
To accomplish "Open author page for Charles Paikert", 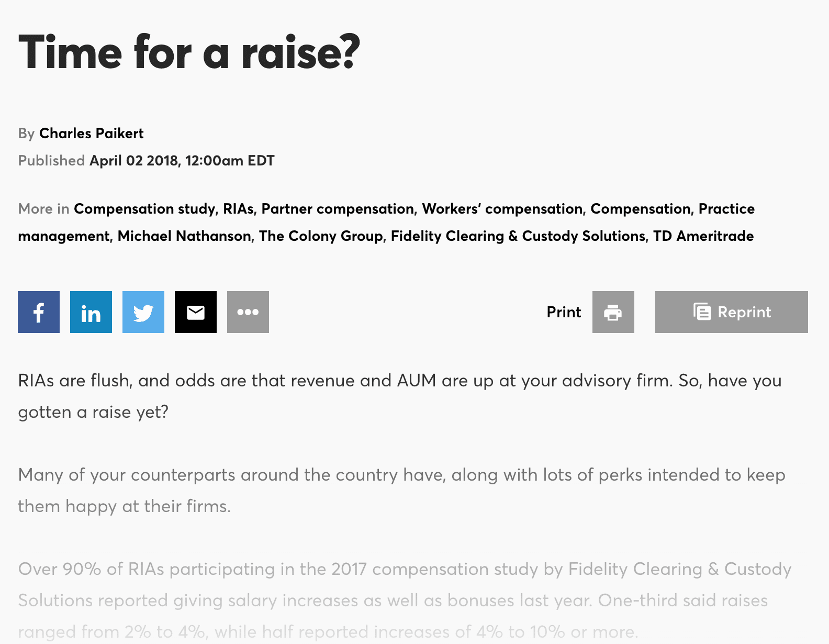I will click(x=91, y=134).
